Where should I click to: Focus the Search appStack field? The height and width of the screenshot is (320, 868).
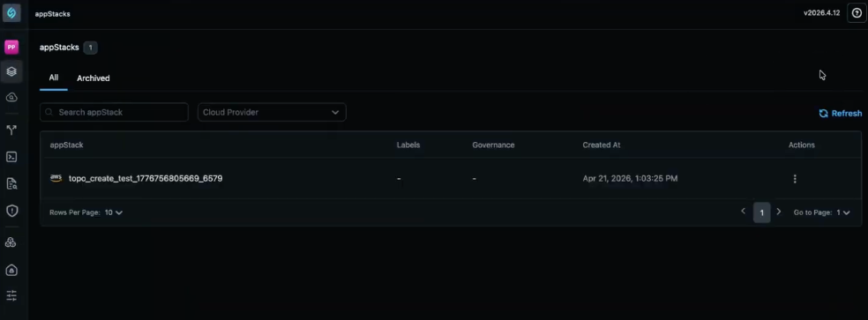click(114, 112)
